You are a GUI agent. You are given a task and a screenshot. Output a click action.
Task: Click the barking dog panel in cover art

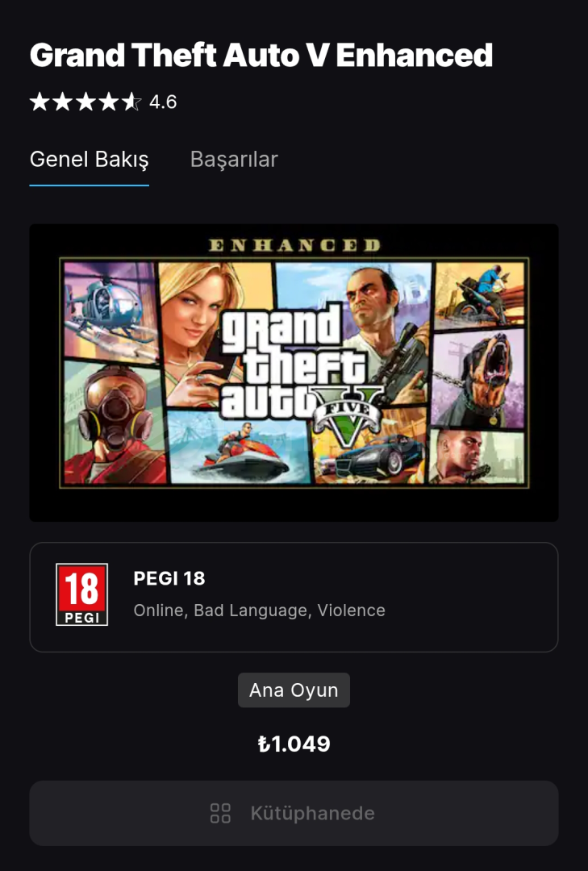click(x=477, y=379)
